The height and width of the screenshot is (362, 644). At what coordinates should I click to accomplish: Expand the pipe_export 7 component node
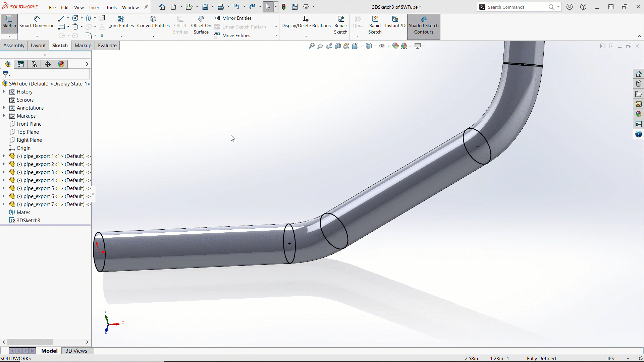tap(4, 204)
